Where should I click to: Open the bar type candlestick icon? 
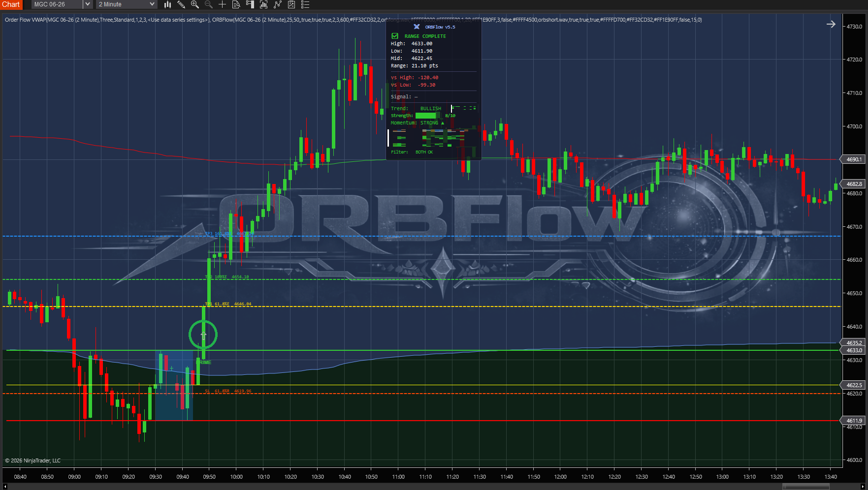pyautogui.click(x=167, y=4)
